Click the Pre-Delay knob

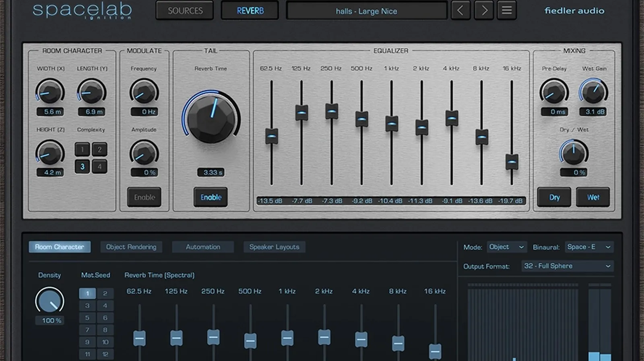pos(554,91)
